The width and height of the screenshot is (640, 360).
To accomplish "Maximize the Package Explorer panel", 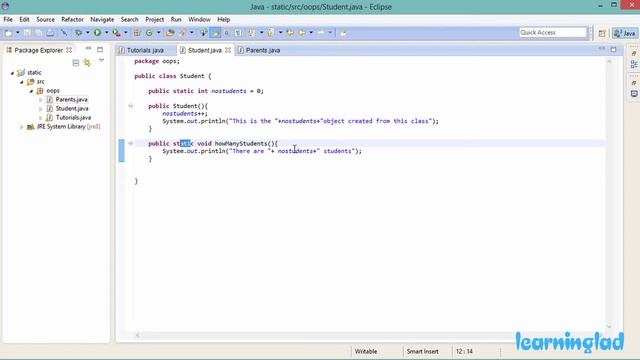I will point(100,49).
